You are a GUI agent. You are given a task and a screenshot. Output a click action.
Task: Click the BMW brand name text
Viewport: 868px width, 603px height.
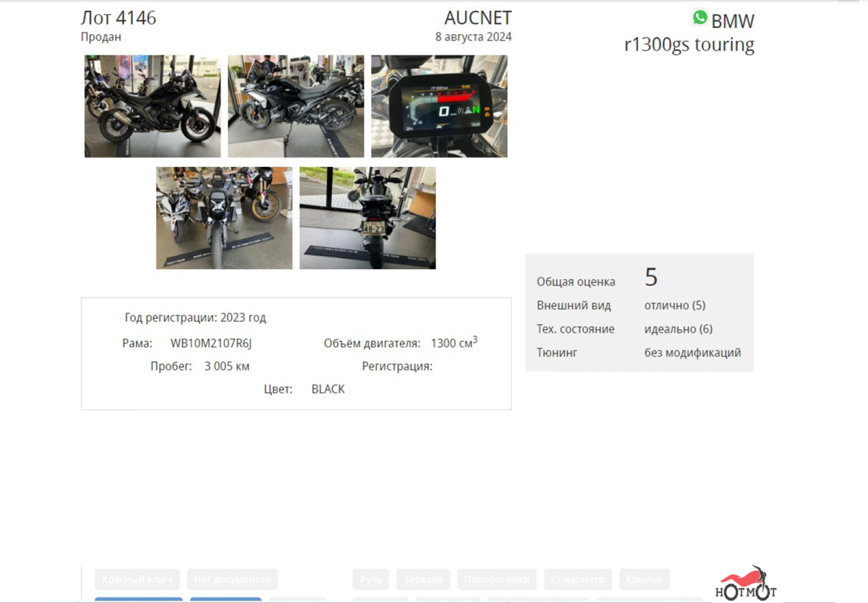[x=733, y=21]
